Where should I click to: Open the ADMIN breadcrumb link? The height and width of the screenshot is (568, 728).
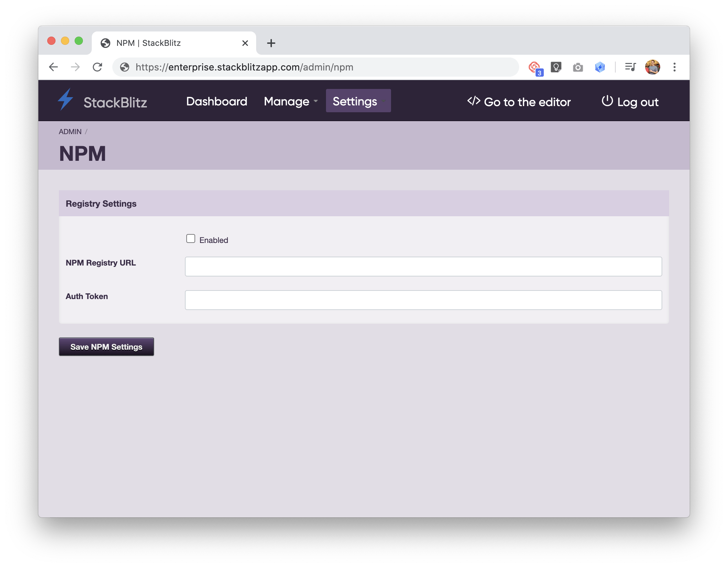70,131
